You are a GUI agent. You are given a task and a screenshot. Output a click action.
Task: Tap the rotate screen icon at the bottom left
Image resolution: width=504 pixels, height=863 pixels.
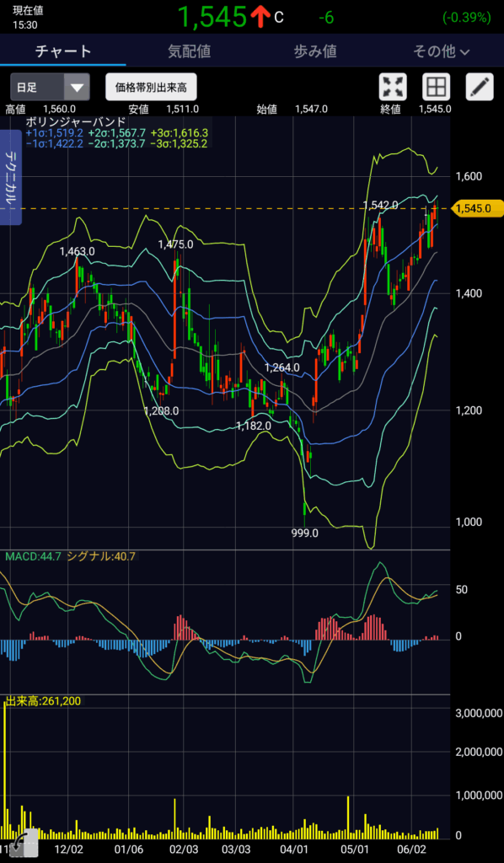tap(24, 843)
